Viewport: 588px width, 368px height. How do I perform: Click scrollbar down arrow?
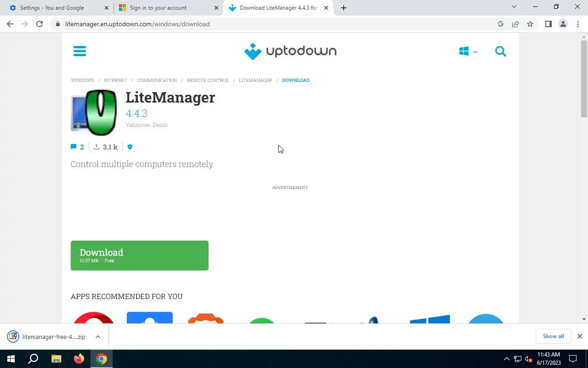coord(584,319)
